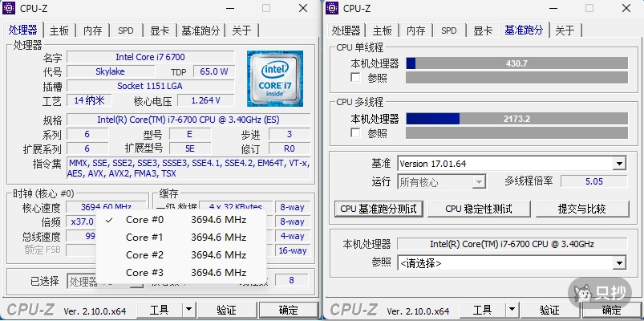The height and width of the screenshot is (321, 644).
Task: Switch to SPD tab in left window
Action: point(126,30)
